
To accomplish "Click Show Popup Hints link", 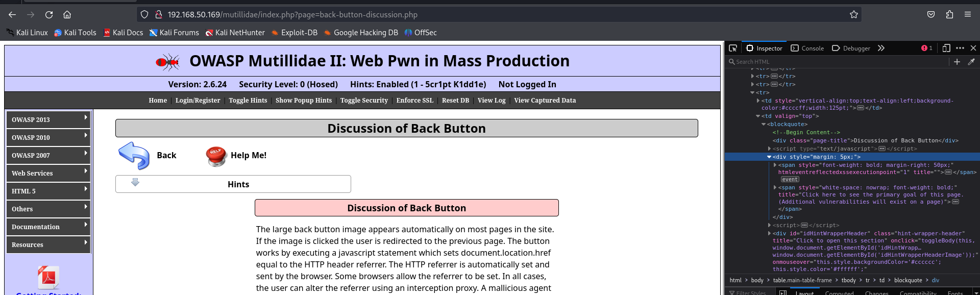I will point(304,101).
